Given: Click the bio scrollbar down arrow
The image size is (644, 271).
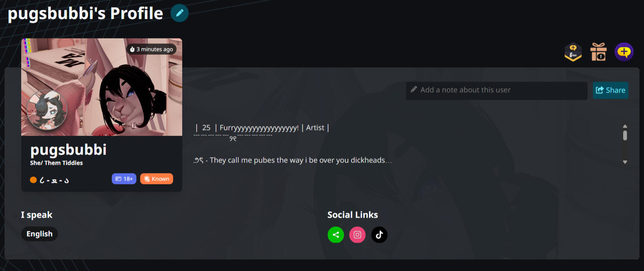Looking at the screenshot, I should pos(625,162).
